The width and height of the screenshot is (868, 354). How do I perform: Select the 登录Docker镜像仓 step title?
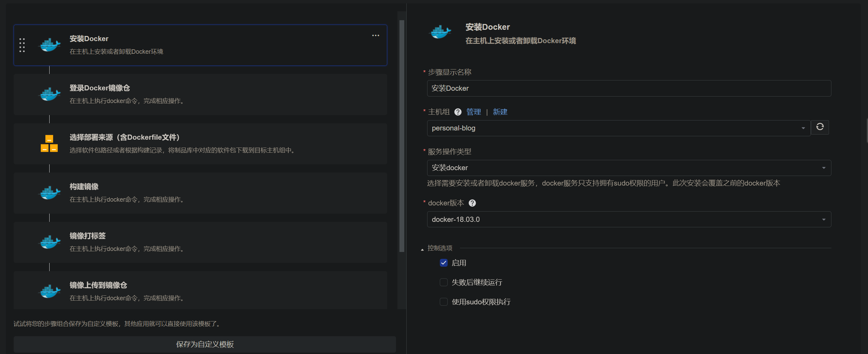pos(100,88)
